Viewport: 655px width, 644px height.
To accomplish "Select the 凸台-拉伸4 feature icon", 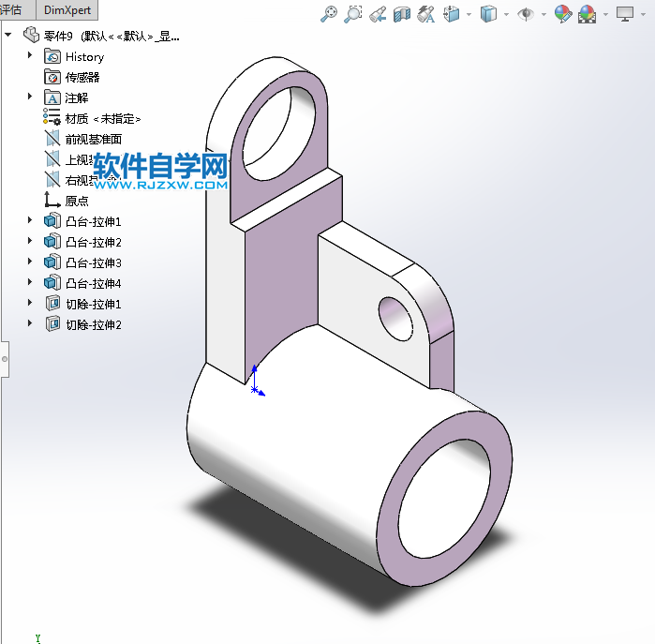I will [x=52, y=282].
